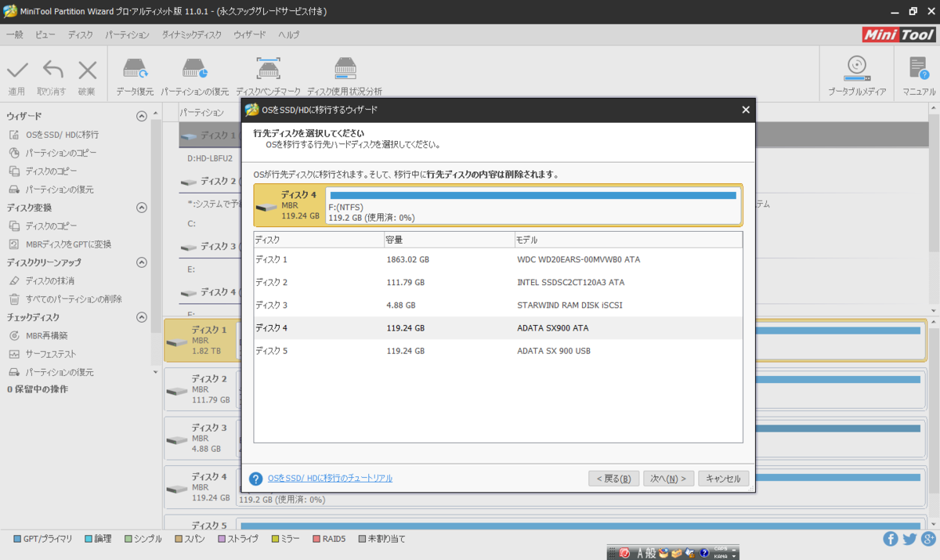The image size is (940, 560).
Task: Open パーティションの復元 in the top toolbar
Action: 195,77
